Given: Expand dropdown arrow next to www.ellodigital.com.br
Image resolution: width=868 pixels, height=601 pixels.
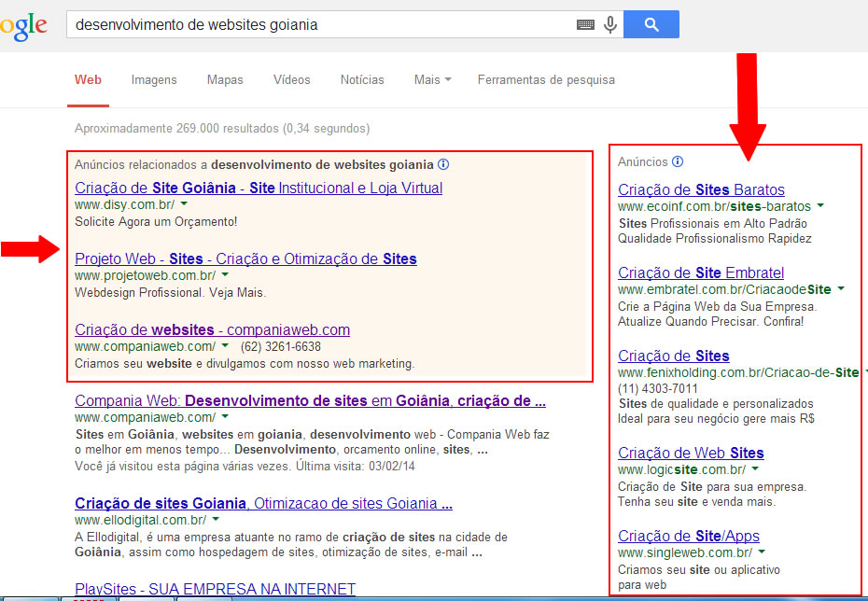Looking at the screenshot, I should (x=216, y=520).
